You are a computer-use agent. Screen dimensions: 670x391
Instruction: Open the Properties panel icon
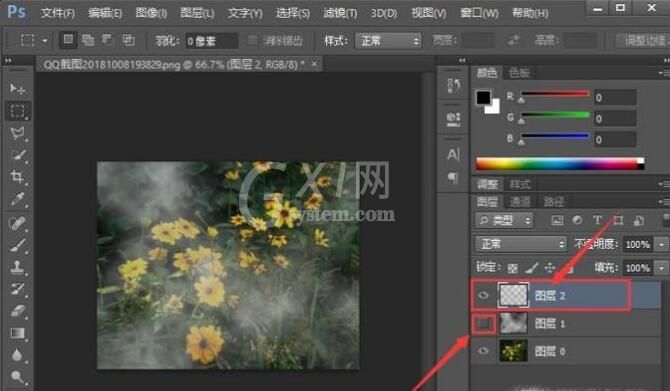[x=453, y=119]
